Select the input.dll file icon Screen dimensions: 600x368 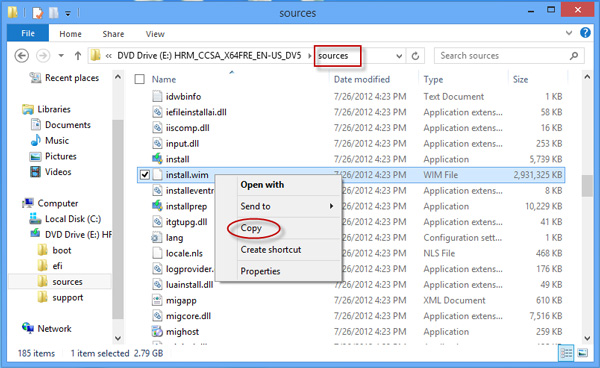[x=157, y=143]
